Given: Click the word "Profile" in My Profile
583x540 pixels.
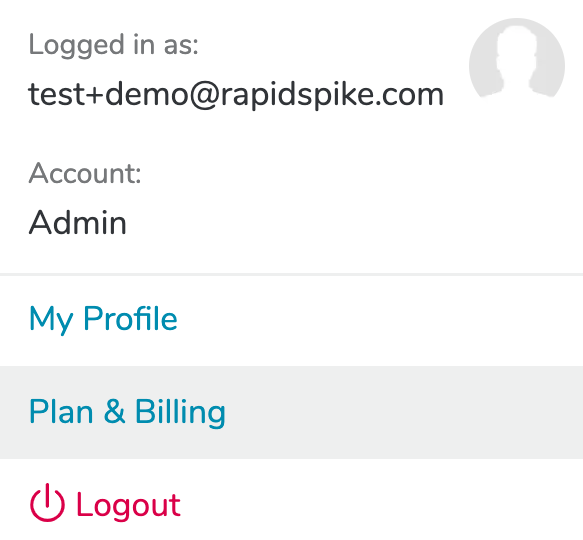Looking at the screenshot, I should coord(130,318).
